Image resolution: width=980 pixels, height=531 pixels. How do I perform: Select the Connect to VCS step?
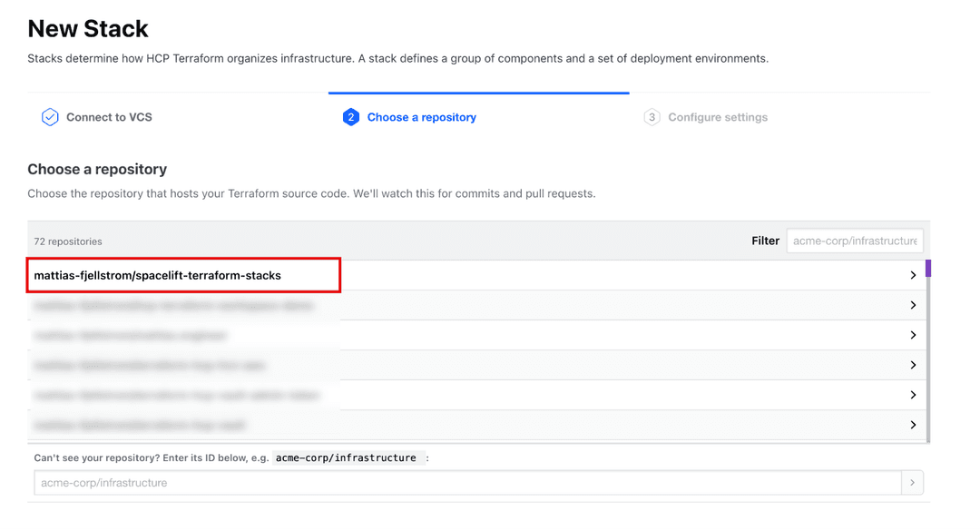coord(109,116)
